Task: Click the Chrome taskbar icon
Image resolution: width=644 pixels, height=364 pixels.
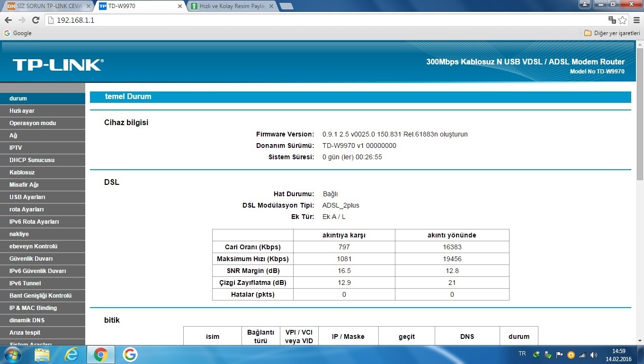Action: pos(100,355)
